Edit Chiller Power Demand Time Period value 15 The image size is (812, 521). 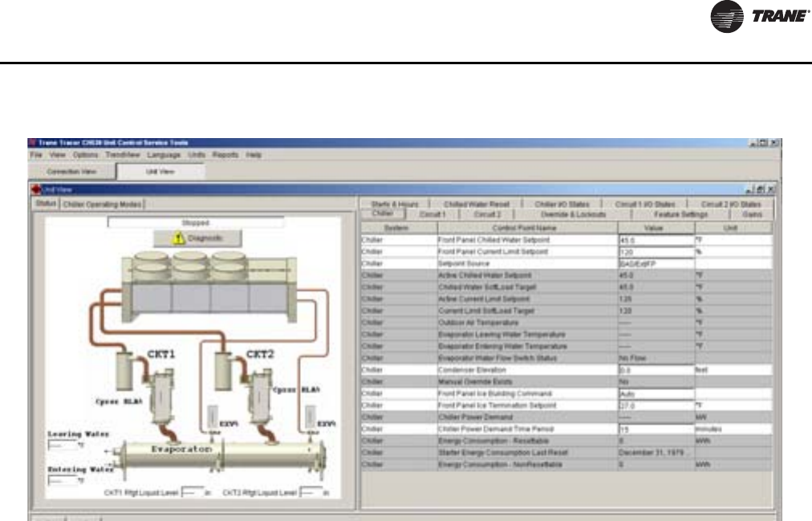point(656,429)
